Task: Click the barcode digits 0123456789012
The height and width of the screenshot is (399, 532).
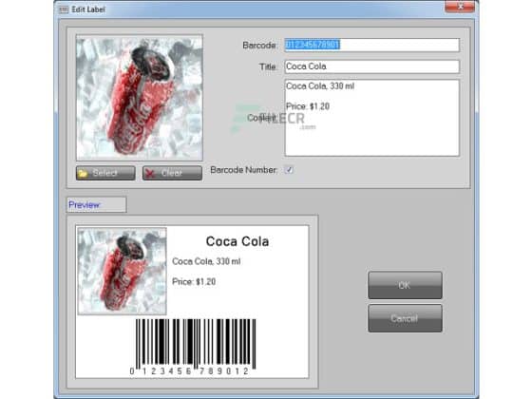Action: click(189, 371)
